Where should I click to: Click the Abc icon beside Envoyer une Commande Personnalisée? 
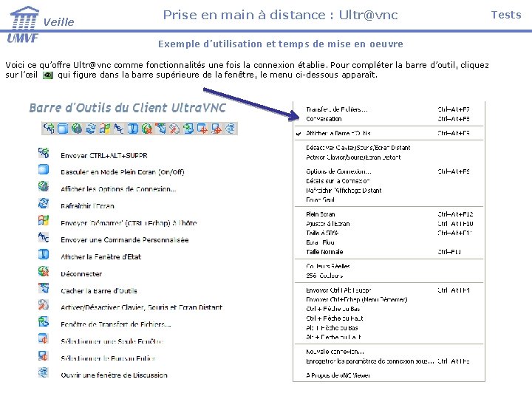click(44, 237)
